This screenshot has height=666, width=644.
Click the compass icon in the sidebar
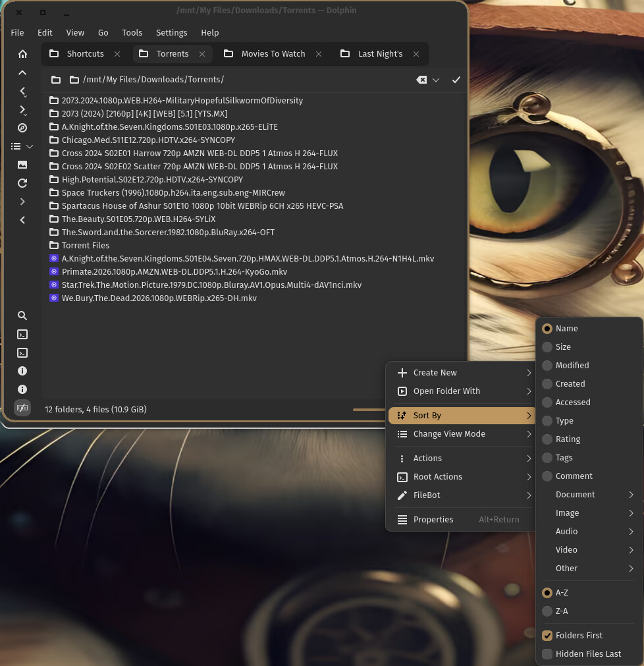pyautogui.click(x=22, y=128)
